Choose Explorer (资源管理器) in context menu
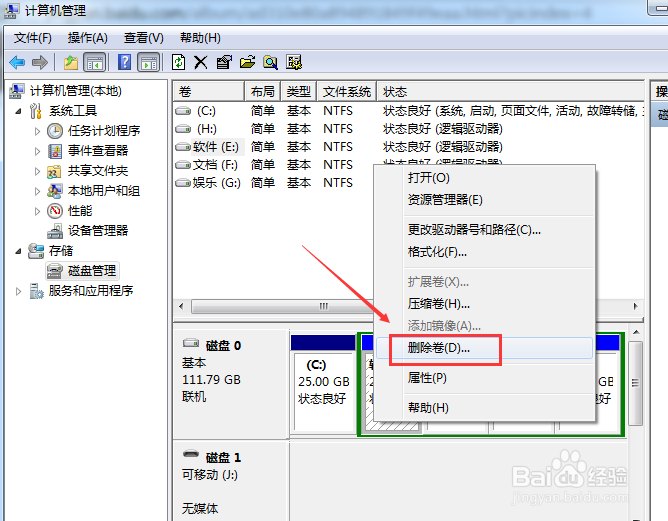The height and width of the screenshot is (521, 668). coord(484,200)
